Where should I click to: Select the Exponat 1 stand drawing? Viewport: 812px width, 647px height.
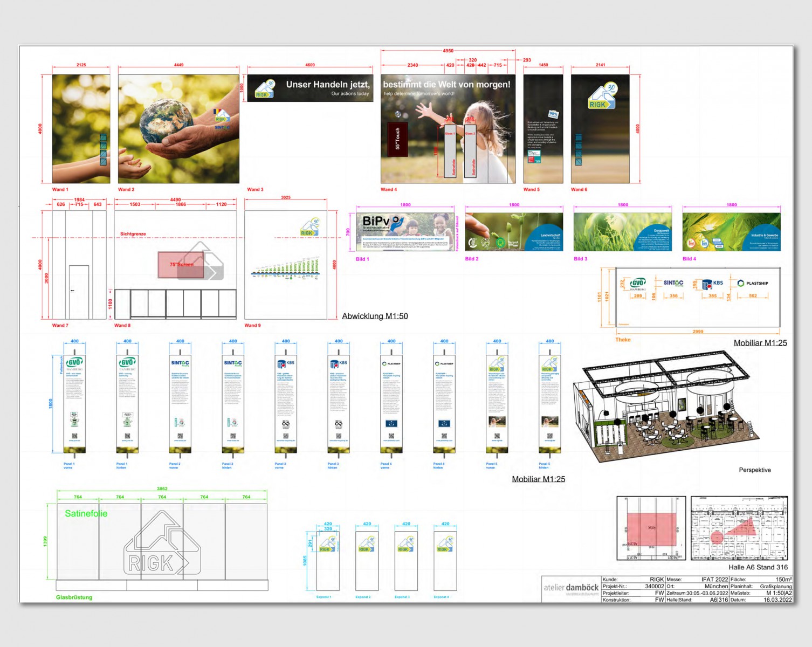click(x=328, y=561)
